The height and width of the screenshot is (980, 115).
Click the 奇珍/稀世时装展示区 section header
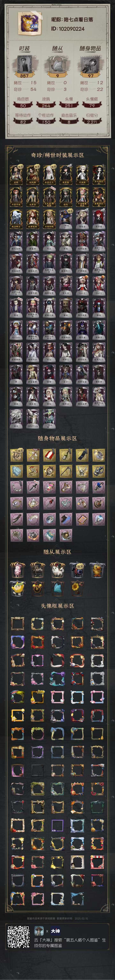[57, 155]
